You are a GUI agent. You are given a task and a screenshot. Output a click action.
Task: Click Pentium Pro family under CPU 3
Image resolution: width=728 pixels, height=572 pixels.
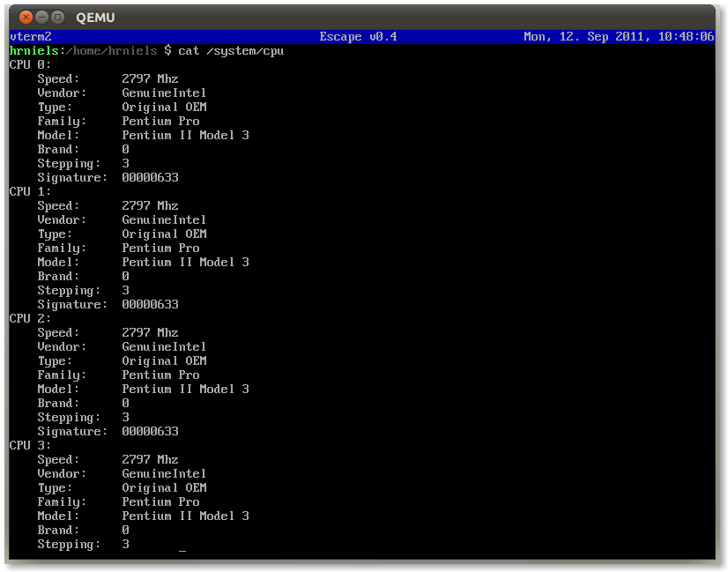point(160,501)
